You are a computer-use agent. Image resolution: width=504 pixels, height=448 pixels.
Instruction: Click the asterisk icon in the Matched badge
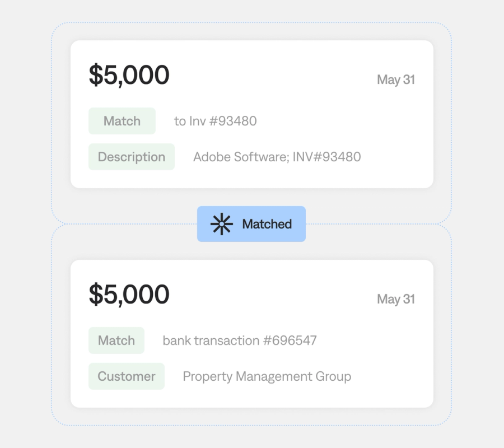[x=222, y=224]
